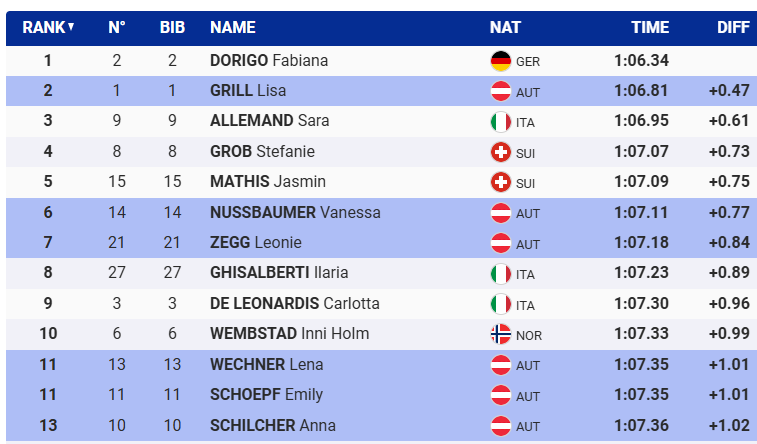Screen dimensions: 757x444
Task: Select the NAT column header
Action: point(504,28)
